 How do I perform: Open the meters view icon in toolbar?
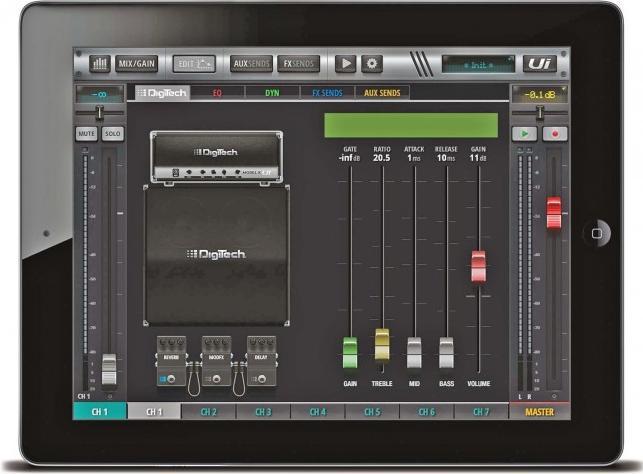100,64
